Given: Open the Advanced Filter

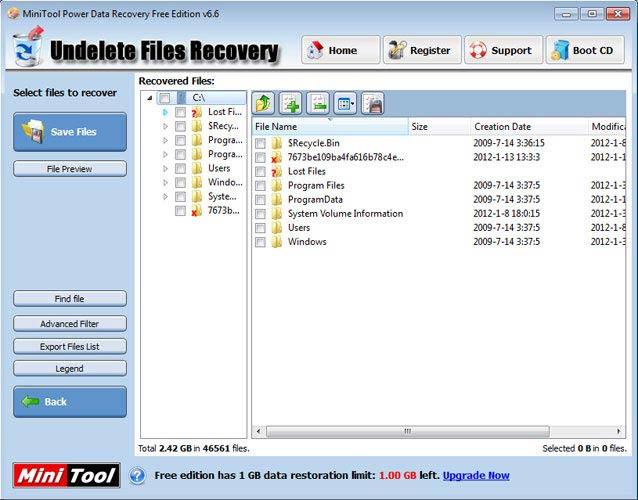Looking at the screenshot, I should pyautogui.click(x=70, y=324).
